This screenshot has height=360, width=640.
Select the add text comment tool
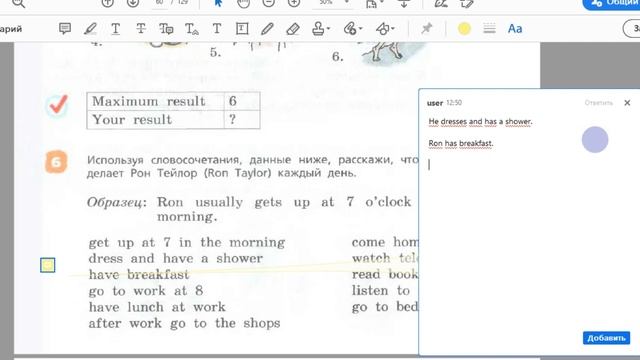pyautogui.click(x=217, y=29)
